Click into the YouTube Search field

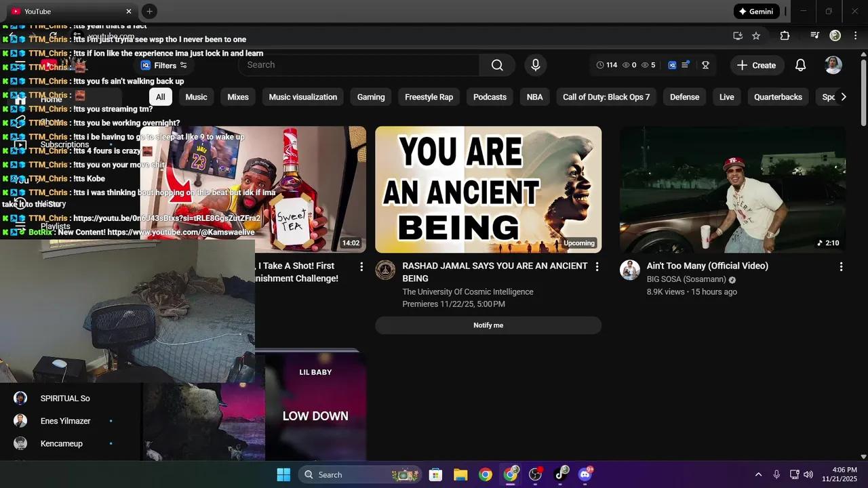click(x=359, y=65)
